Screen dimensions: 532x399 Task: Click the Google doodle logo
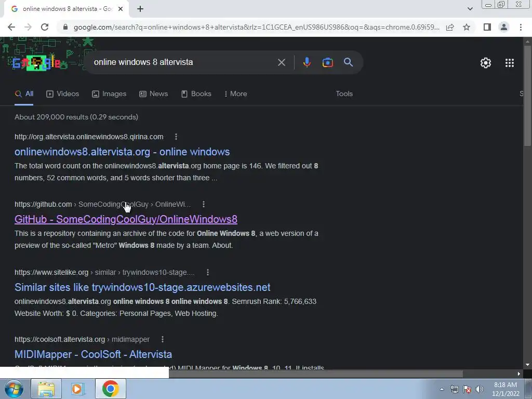click(x=37, y=63)
